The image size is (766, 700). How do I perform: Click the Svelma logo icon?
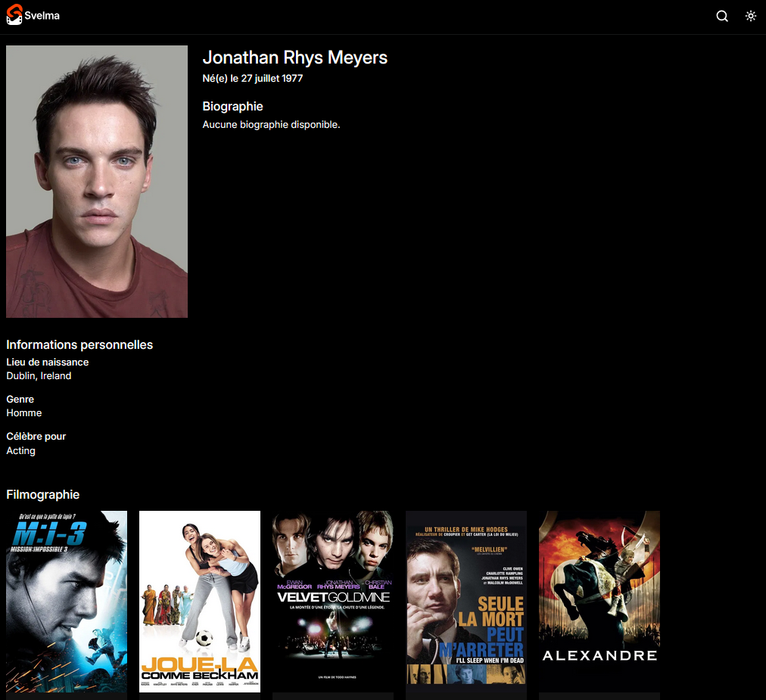tap(13, 15)
